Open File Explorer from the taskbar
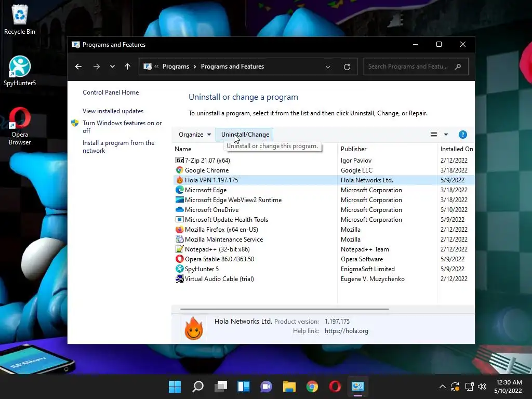The image size is (532, 399). [x=289, y=387]
